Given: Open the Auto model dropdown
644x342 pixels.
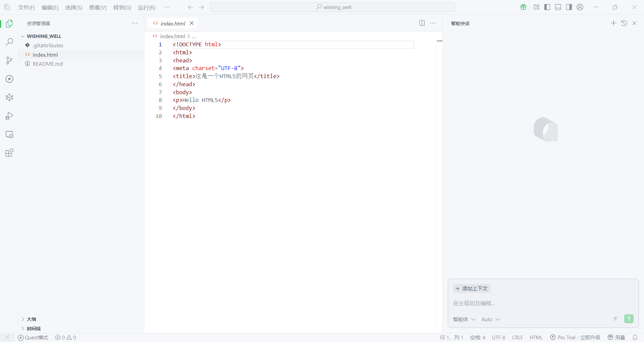Looking at the screenshot, I should pyautogui.click(x=490, y=319).
